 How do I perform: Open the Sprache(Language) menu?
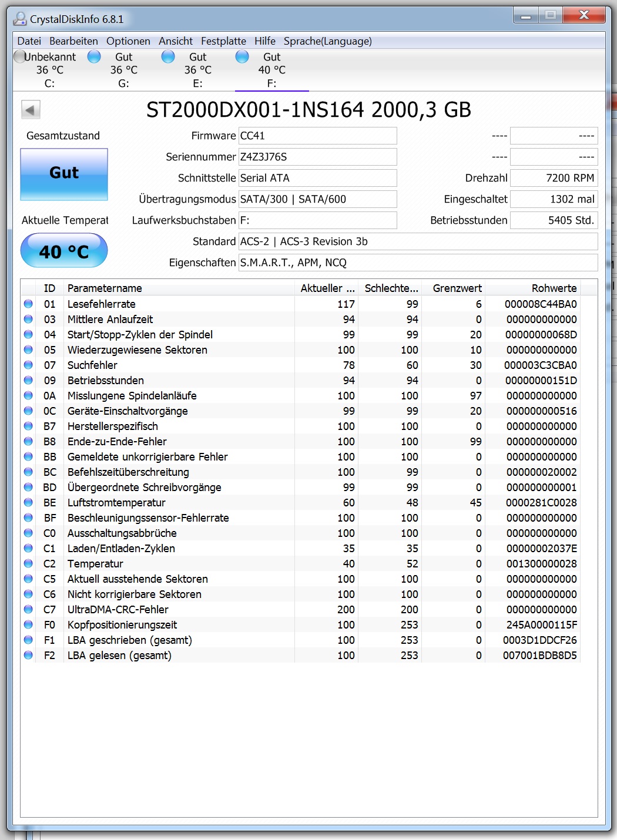point(328,41)
